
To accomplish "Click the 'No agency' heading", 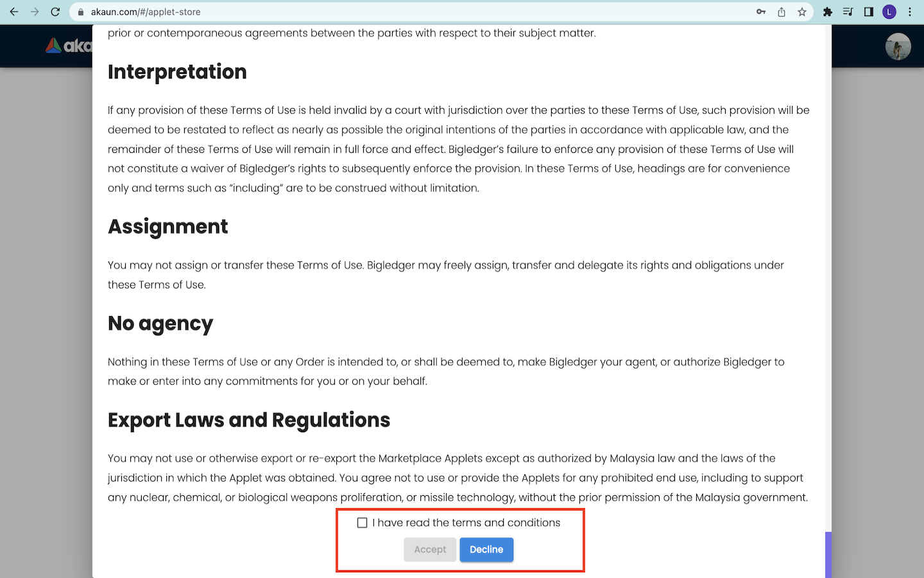I will tap(160, 324).
